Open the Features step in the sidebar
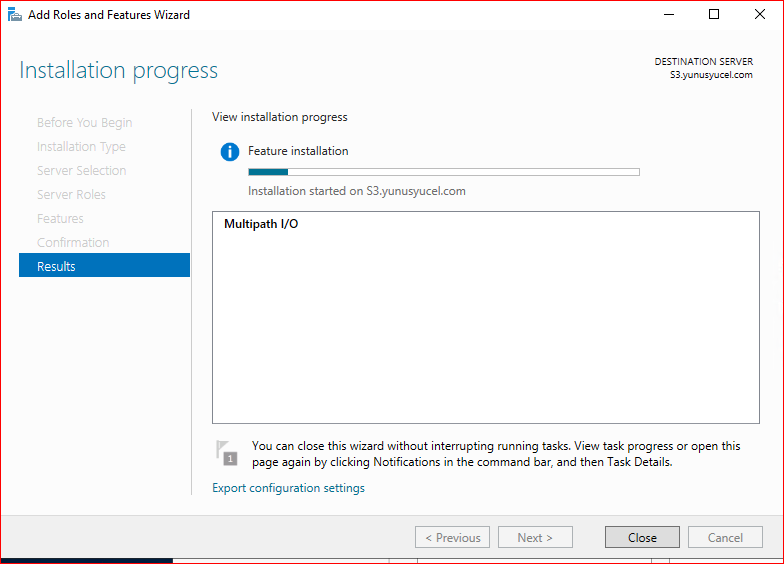 click(x=60, y=218)
